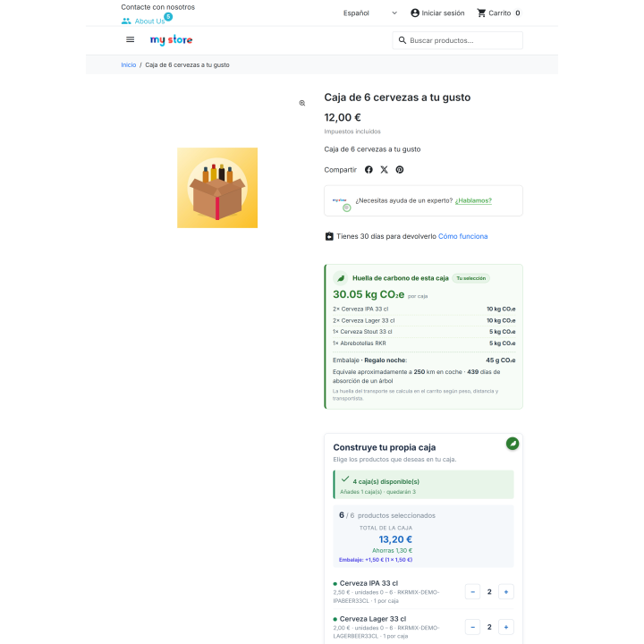Screen dimensions: 644x644
Task: Click Cerveza IPA 33 cl product name
Action: [369, 583]
